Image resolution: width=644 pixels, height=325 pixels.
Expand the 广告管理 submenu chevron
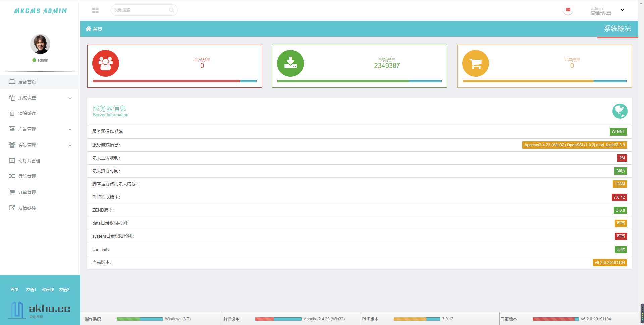[70, 129]
